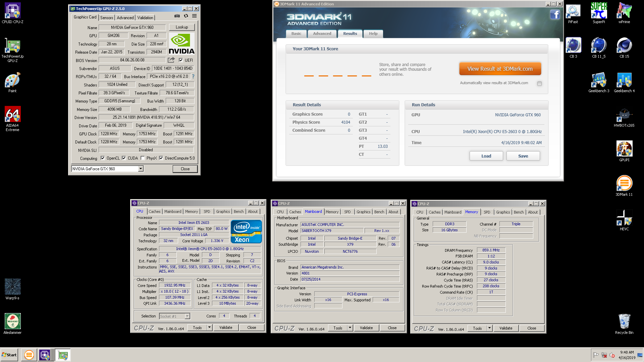Screen dimensions: 644x362
Task: Click the Action Center flag tray icon
Action: [x=596, y=355]
